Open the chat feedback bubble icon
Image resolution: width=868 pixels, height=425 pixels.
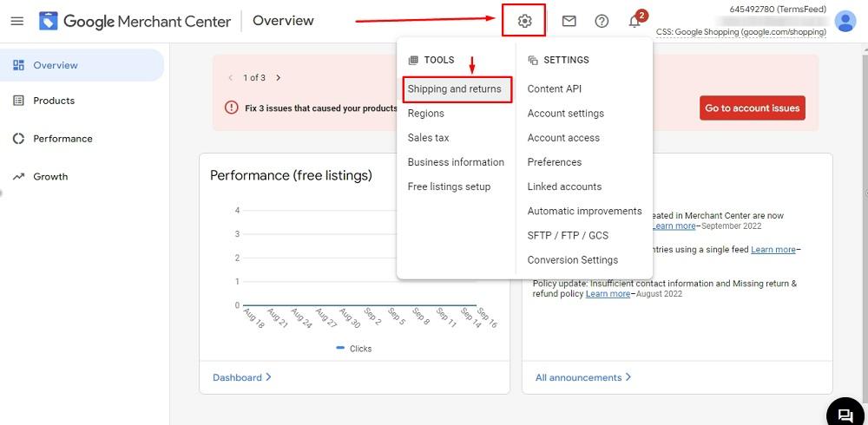845,415
